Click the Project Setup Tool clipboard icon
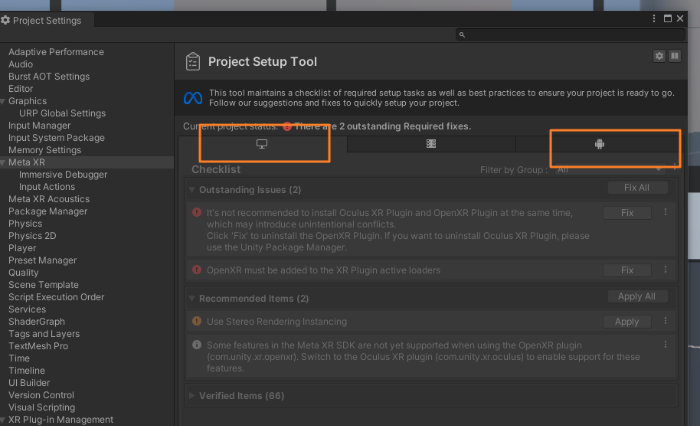This screenshot has width=700, height=426. tap(193, 62)
